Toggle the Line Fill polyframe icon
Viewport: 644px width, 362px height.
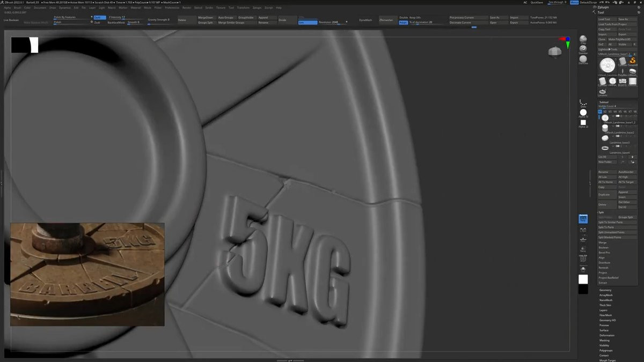583,258
